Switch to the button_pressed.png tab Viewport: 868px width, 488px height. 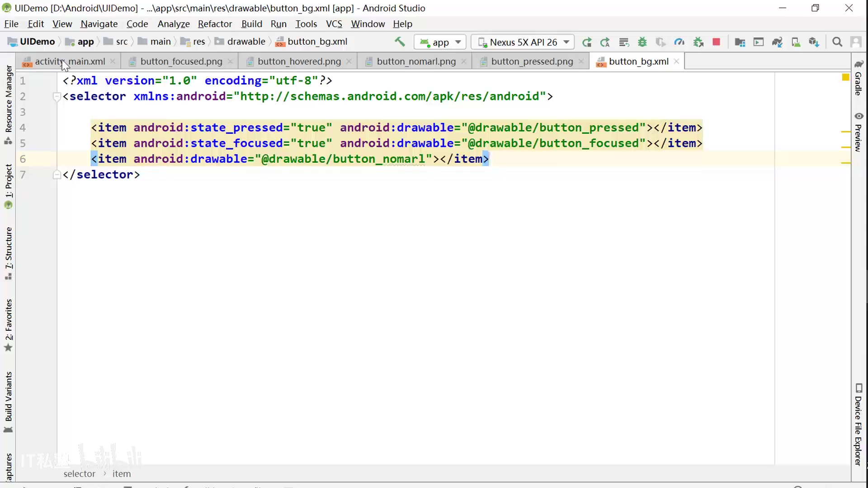coord(532,61)
